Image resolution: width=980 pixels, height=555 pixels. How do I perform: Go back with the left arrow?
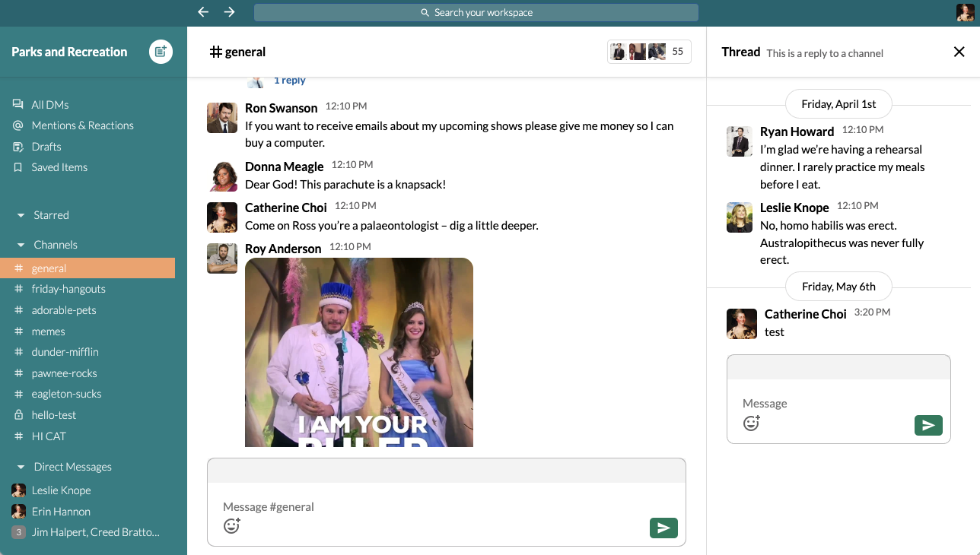click(202, 12)
